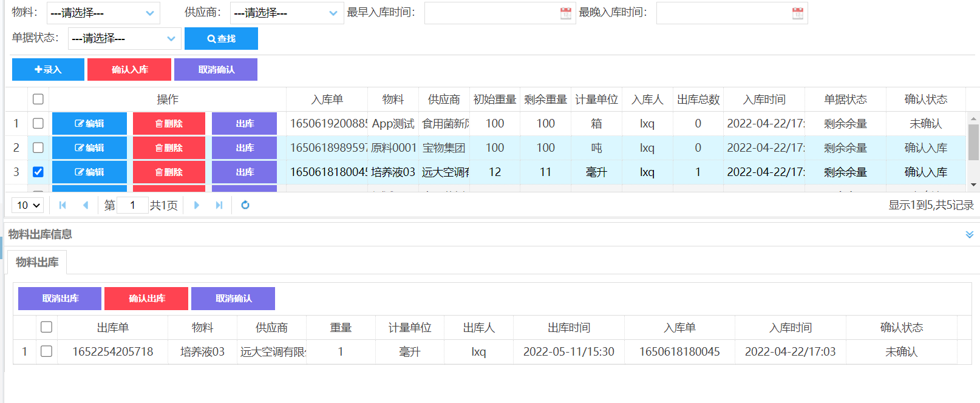Click the 2022-05-11/15:30 outbound time cell

pos(569,351)
